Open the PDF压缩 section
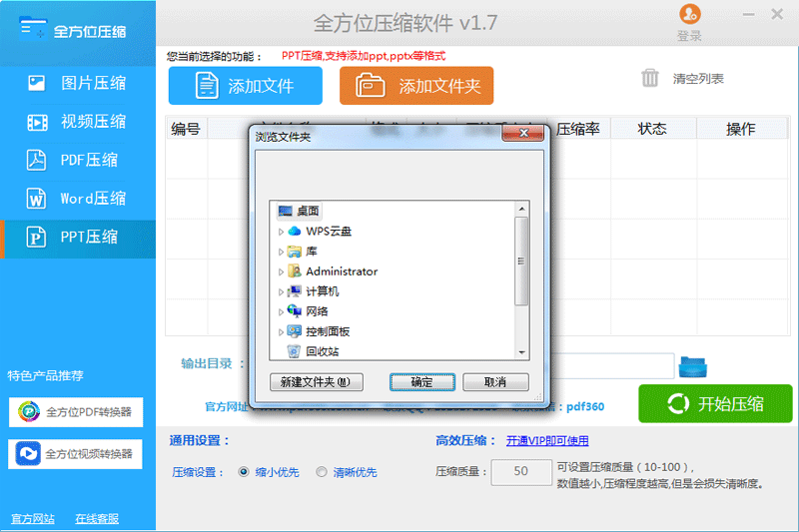The width and height of the screenshot is (799, 532). (78, 160)
